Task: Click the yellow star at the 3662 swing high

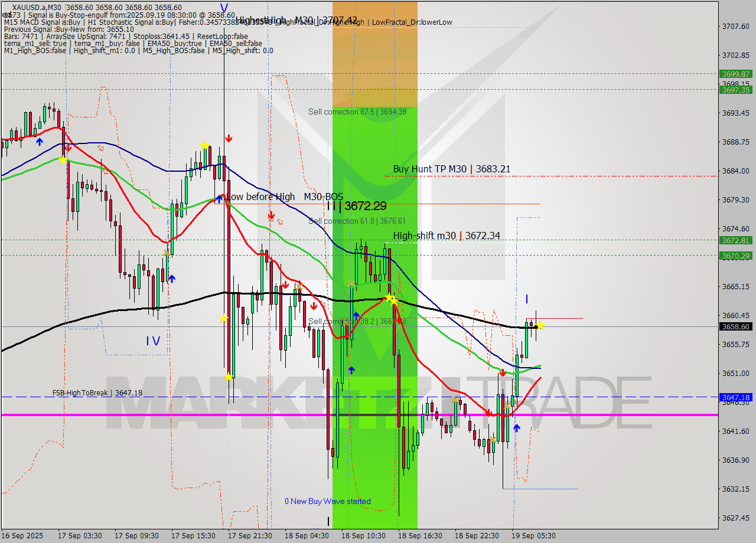Action: 390,299
